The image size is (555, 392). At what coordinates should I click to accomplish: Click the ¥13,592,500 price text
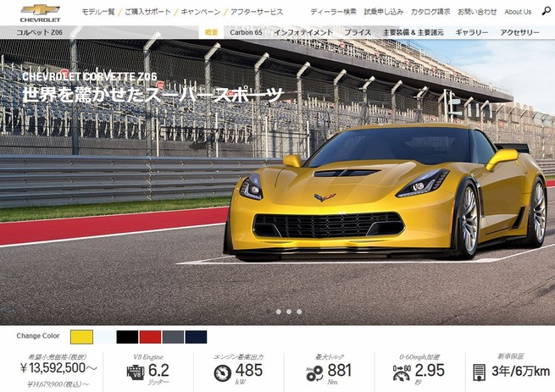point(58,368)
